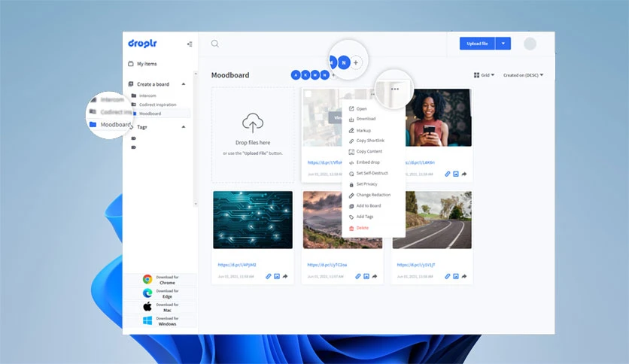Choose Set Privacy in the context menu
This screenshot has width=629, height=364.
click(366, 184)
